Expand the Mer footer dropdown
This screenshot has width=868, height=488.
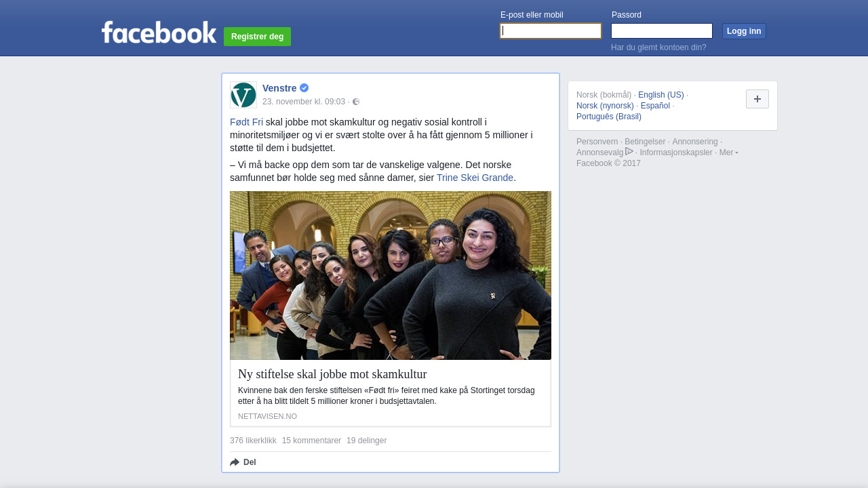[x=729, y=152]
